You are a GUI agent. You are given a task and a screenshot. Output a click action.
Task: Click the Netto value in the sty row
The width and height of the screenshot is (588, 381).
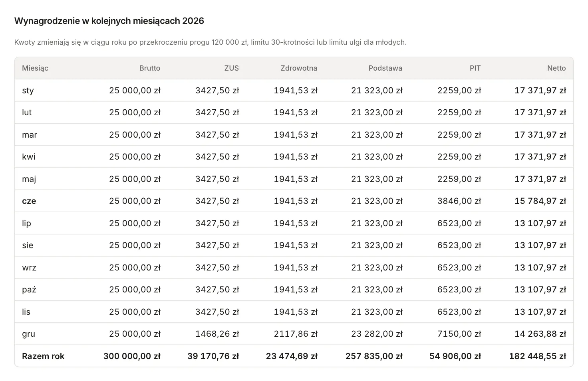(x=540, y=91)
